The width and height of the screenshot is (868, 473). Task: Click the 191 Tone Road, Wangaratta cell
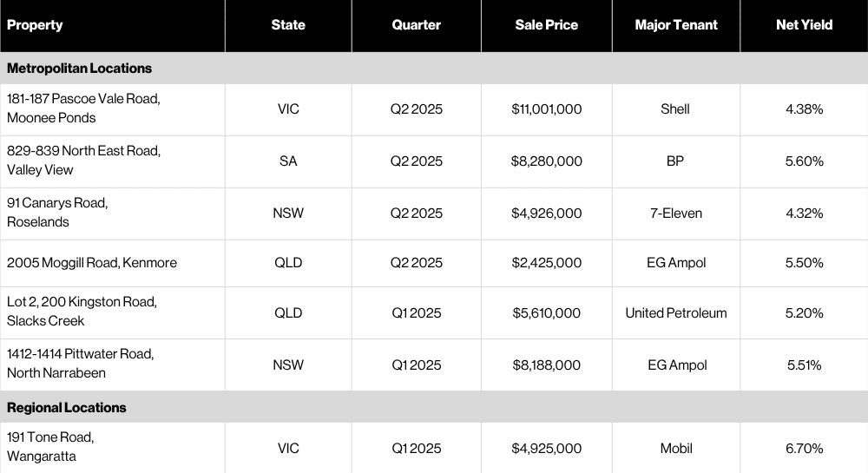tap(50, 446)
